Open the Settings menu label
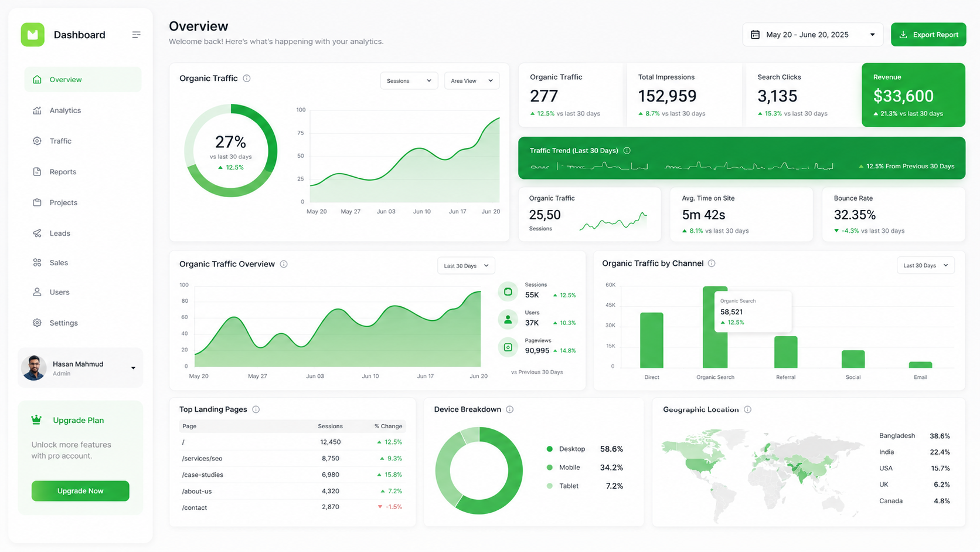Viewport: 980px width, 552px height. (x=63, y=323)
